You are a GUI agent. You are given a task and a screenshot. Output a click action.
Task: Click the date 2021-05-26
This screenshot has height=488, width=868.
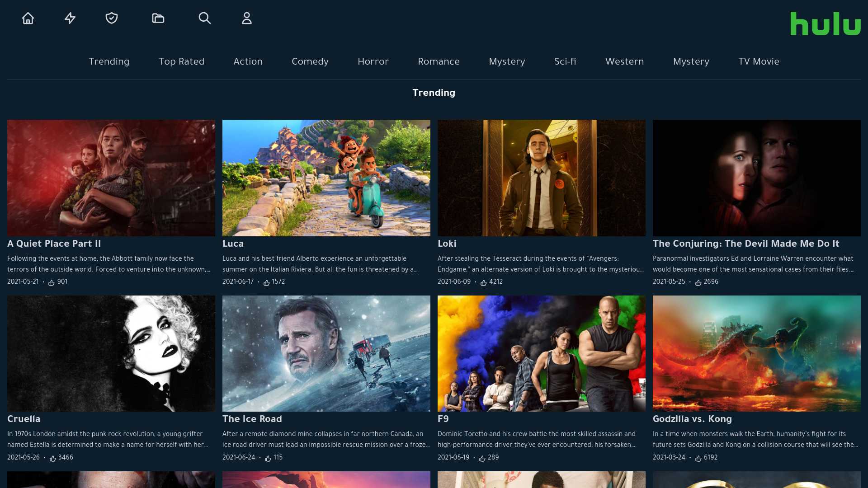24,458
